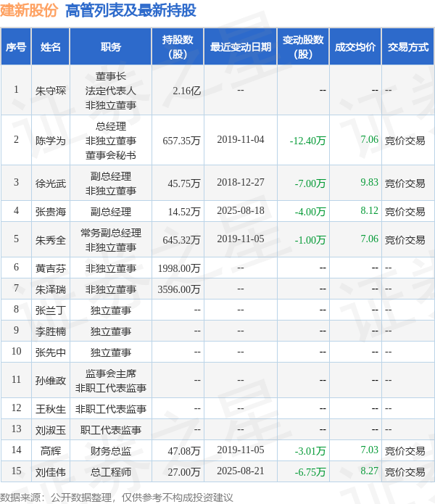Select the name 孙维政
The image size is (435, 504).
coord(51,381)
